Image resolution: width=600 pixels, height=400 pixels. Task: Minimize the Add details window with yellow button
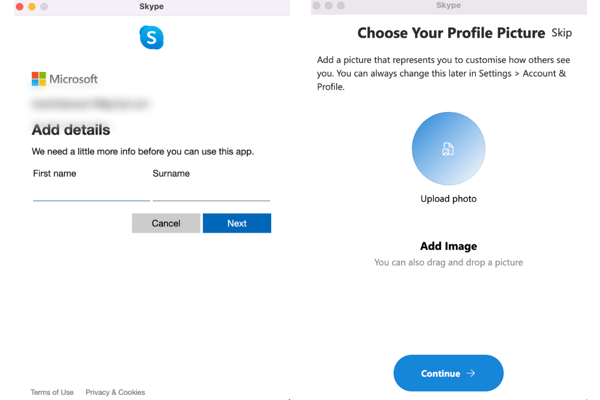pos(31,7)
